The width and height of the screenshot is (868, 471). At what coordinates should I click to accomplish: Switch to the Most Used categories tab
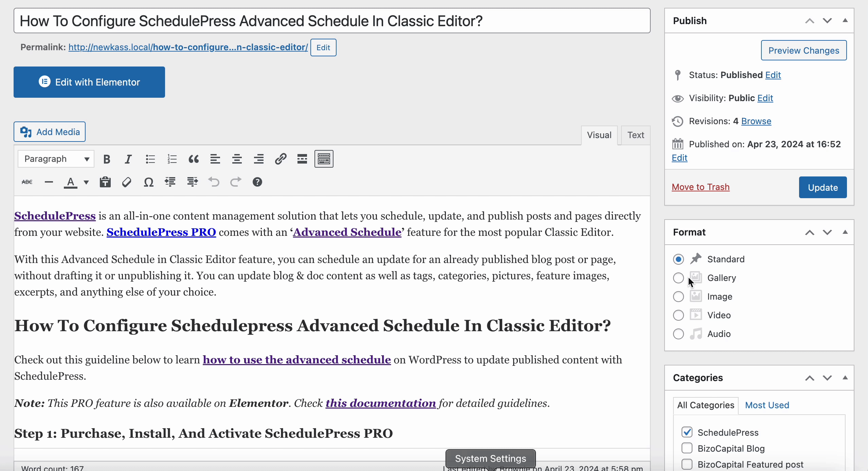click(766, 405)
